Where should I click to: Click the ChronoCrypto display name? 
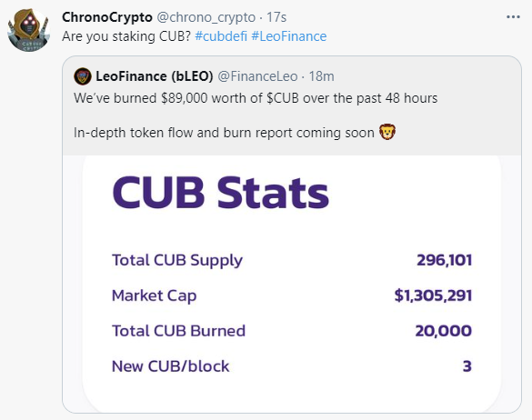107,17
